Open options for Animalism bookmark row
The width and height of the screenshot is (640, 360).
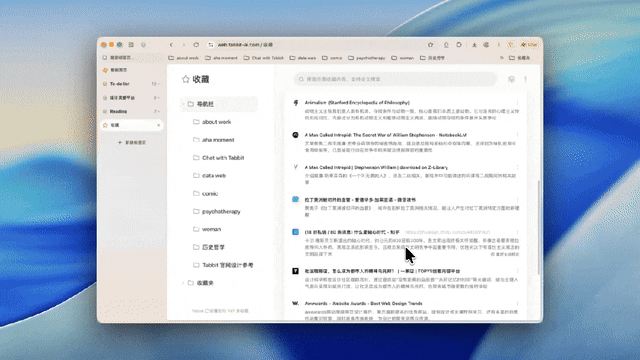click(518, 102)
